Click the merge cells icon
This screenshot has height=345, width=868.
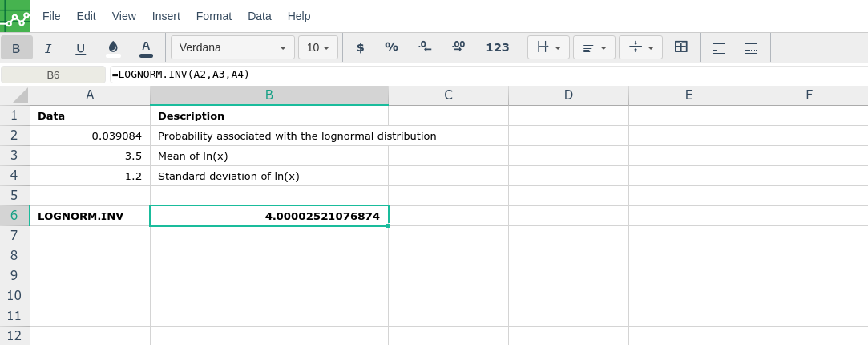[x=681, y=47]
